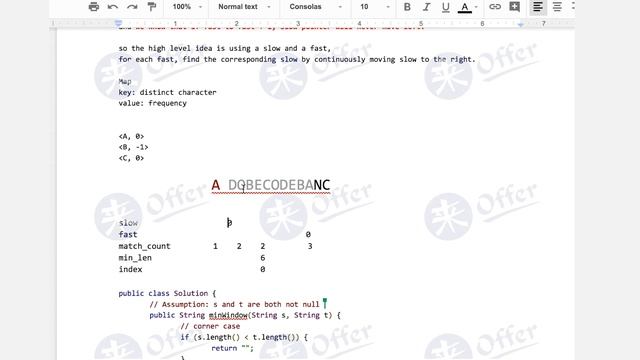The height and width of the screenshot is (360, 640).
Task: Click the left indent marker on ruler
Action: [x=118, y=24]
